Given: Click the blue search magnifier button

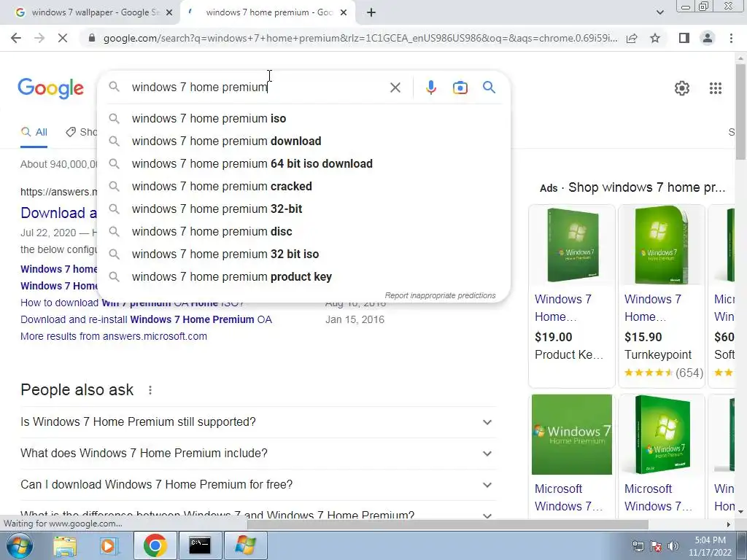Looking at the screenshot, I should point(489,87).
